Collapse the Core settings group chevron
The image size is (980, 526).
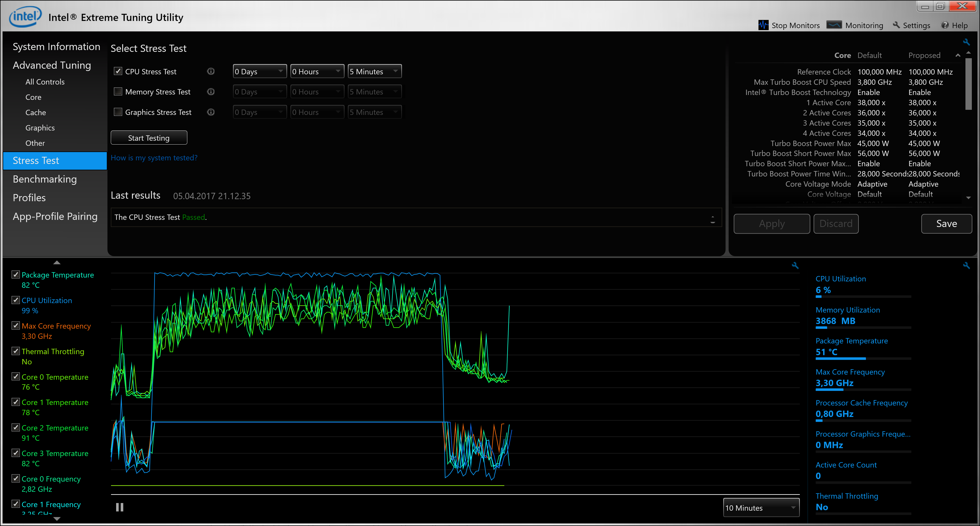[958, 56]
